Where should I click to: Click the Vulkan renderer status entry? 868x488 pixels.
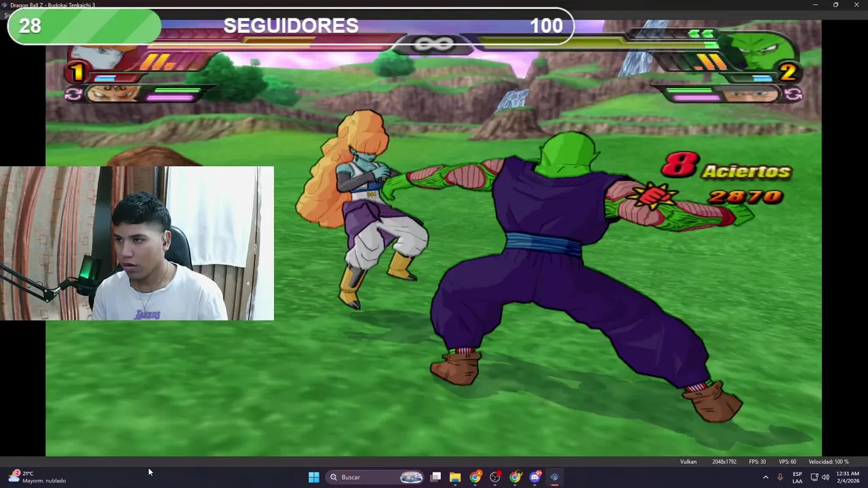tap(688, 462)
